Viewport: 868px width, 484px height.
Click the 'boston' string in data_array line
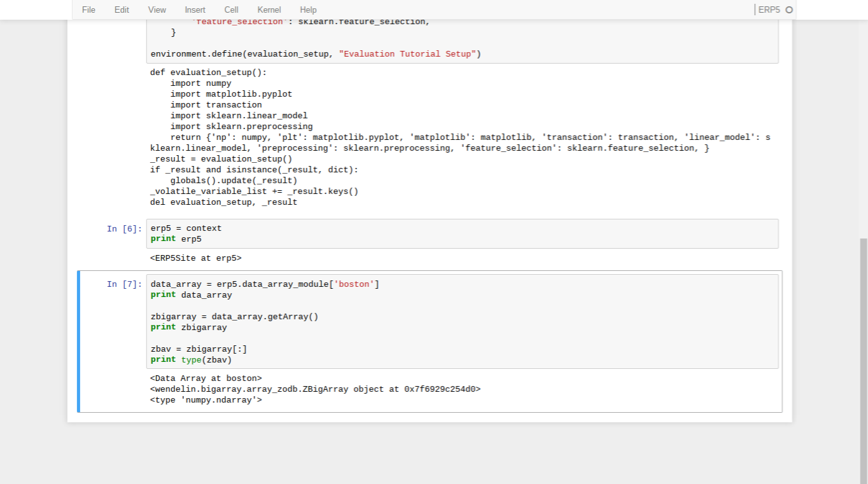[354, 284]
